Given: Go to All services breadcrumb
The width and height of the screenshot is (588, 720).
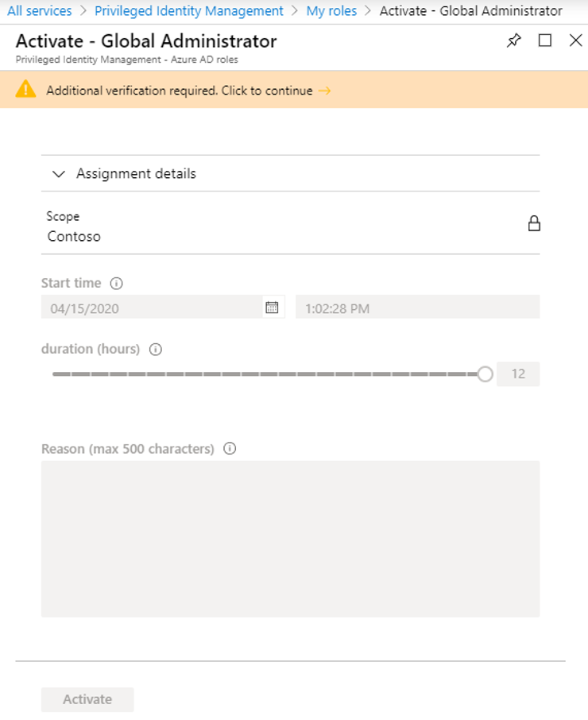Looking at the screenshot, I should pos(40,11).
